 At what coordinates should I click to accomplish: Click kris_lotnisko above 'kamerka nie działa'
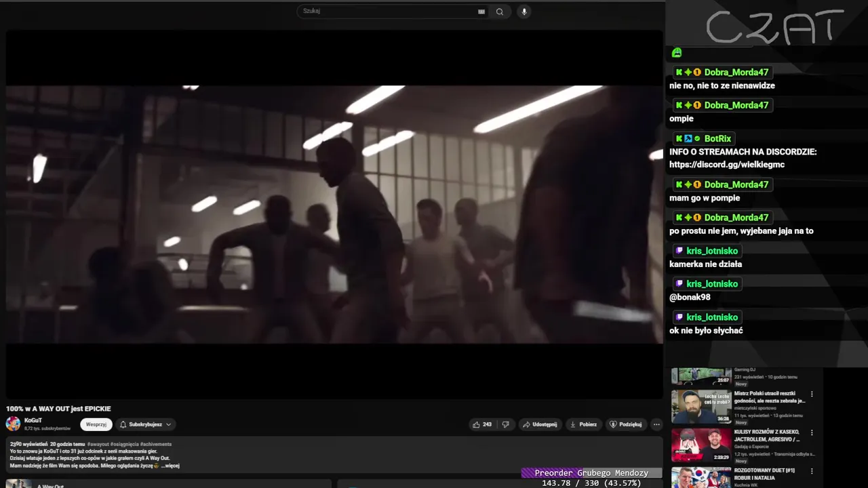(712, 251)
